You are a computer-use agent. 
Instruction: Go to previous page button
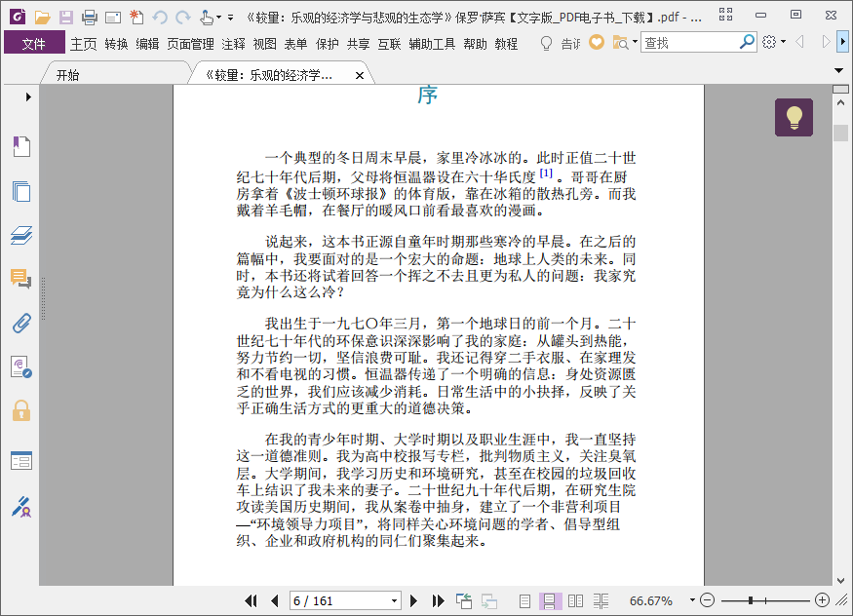[274, 600]
